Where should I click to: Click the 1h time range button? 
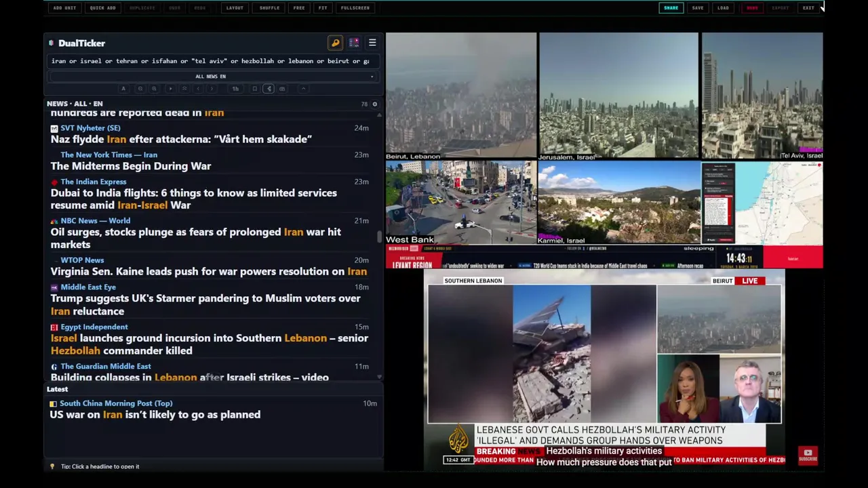[235, 89]
